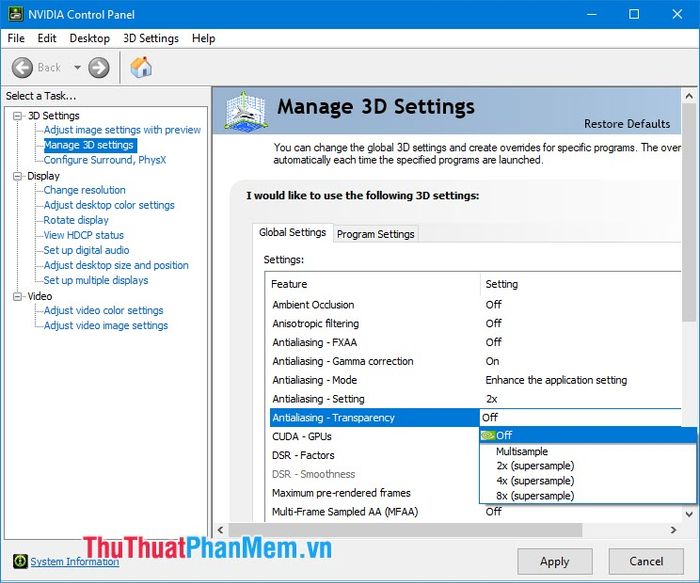
Task: Click Restore Defaults
Action: (x=627, y=124)
